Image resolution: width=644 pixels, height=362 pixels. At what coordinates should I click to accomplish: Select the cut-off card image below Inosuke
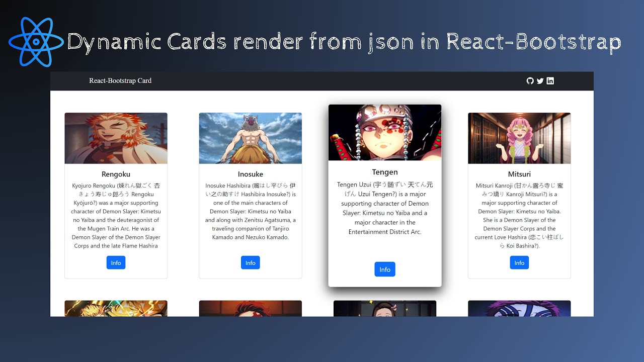(251, 309)
